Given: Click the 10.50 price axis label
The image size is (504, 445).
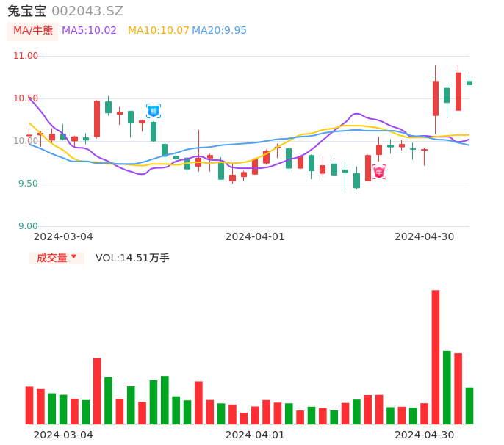Looking at the screenshot, I should (x=26, y=98).
